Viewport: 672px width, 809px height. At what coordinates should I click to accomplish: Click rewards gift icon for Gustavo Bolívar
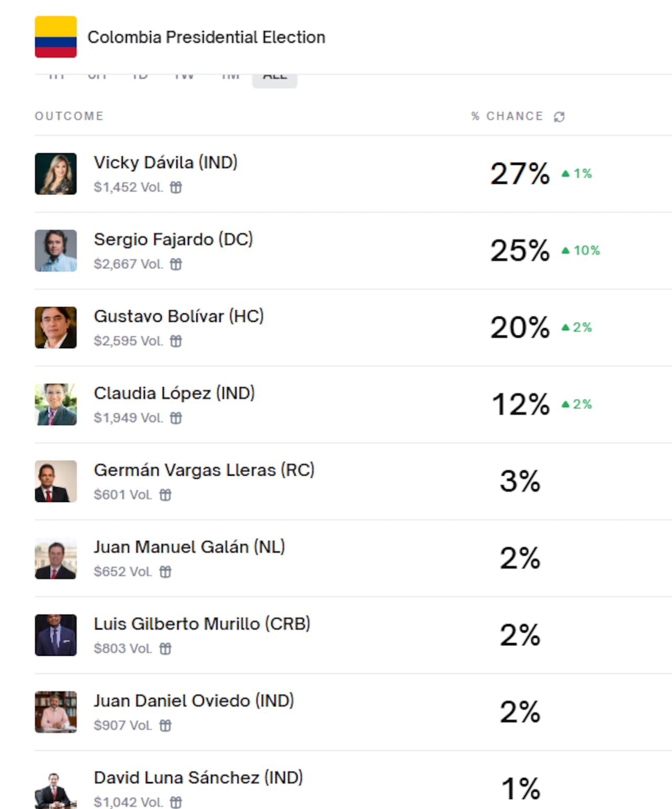(176, 341)
